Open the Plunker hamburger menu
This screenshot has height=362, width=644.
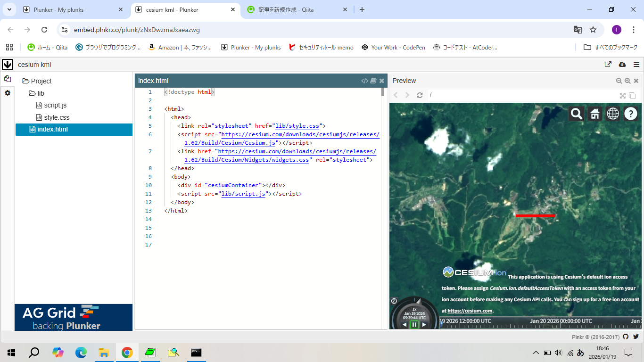click(636, 65)
